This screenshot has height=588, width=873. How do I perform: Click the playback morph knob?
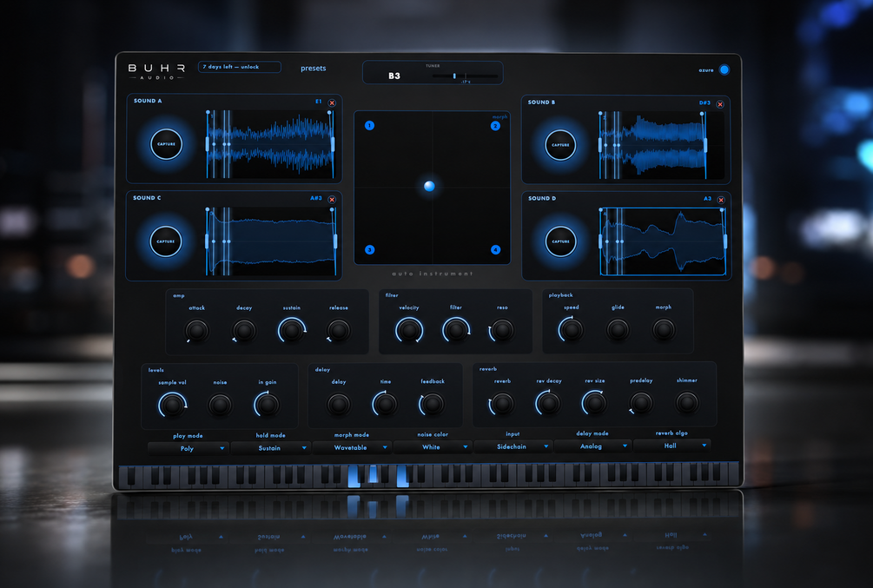pyautogui.click(x=664, y=330)
